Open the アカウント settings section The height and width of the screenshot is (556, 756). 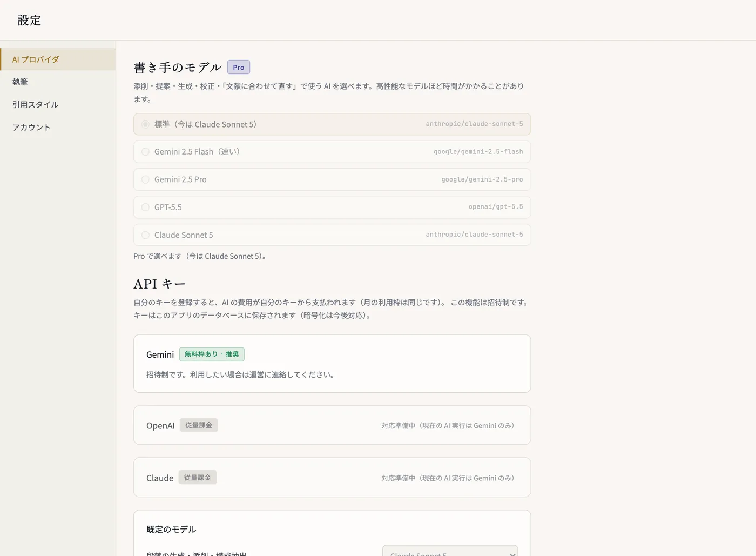[58, 127]
